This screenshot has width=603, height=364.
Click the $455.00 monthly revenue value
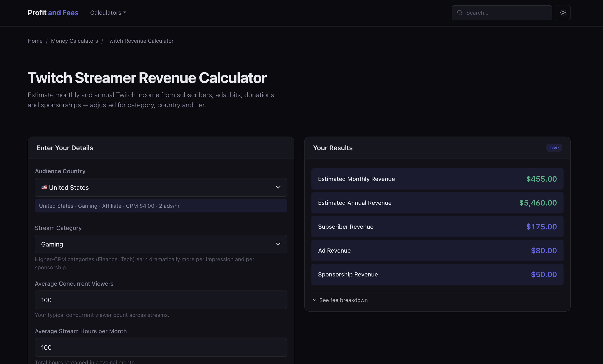click(x=541, y=179)
